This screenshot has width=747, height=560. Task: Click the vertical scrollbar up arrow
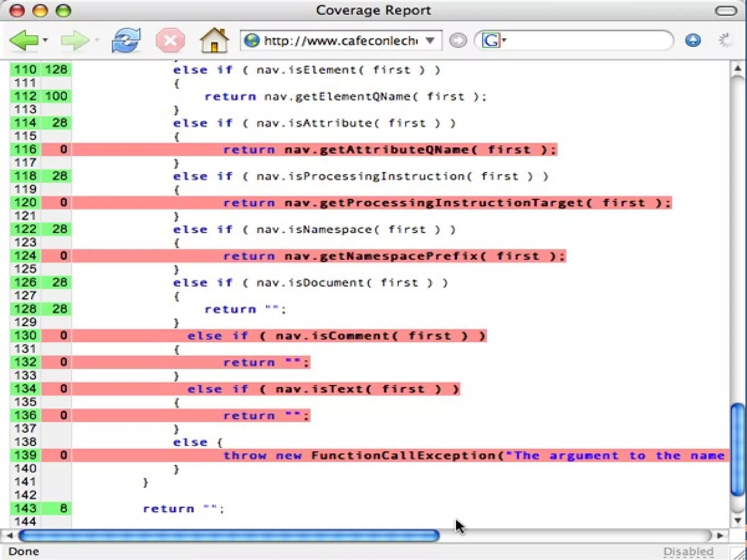point(738,68)
